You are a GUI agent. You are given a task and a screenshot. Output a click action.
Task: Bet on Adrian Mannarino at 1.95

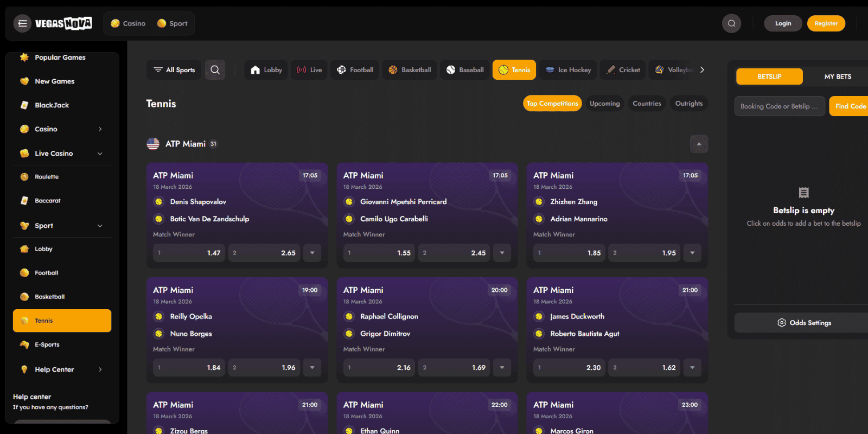click(x=644, y=253)
